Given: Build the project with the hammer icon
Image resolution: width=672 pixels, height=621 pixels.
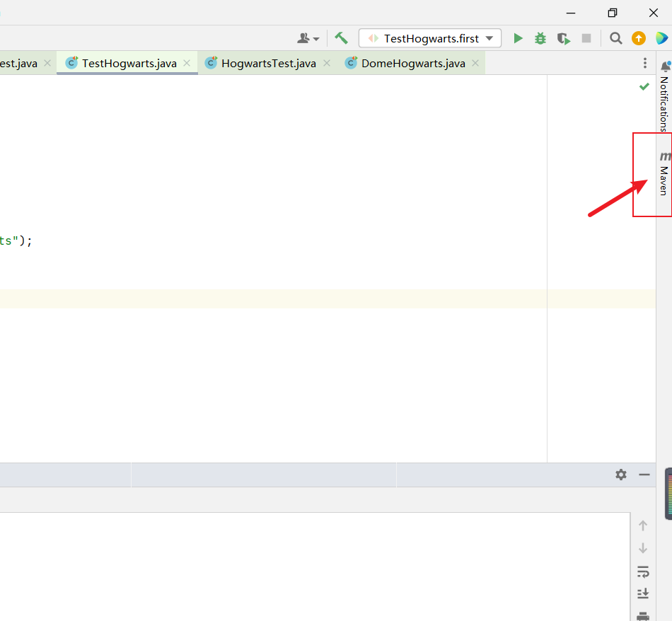Looking at the screenshot, I should 342,38.
